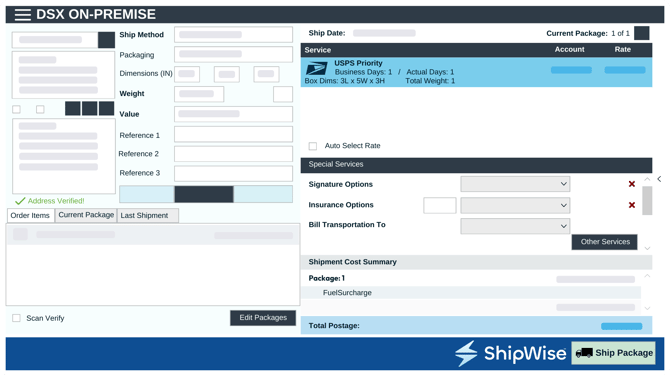Viewport: 670px width, 377px height.
Task: Click the Package: 1 summary row
Action: point(471,278)
